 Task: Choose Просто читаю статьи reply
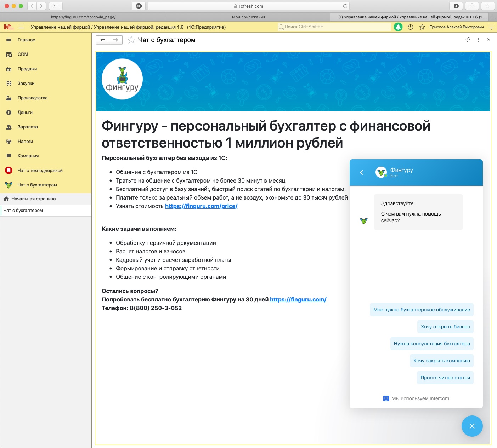[445, 378]
